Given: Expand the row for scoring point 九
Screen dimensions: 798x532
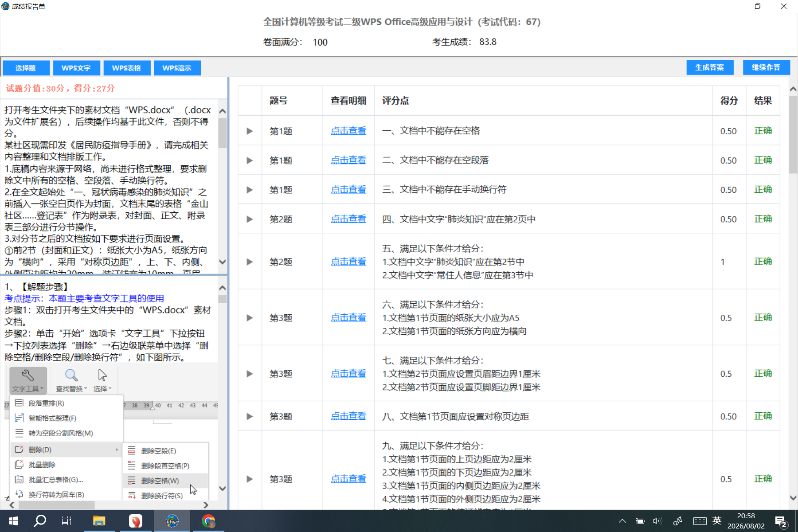Looking at the screenshot, I should [250, 479].
